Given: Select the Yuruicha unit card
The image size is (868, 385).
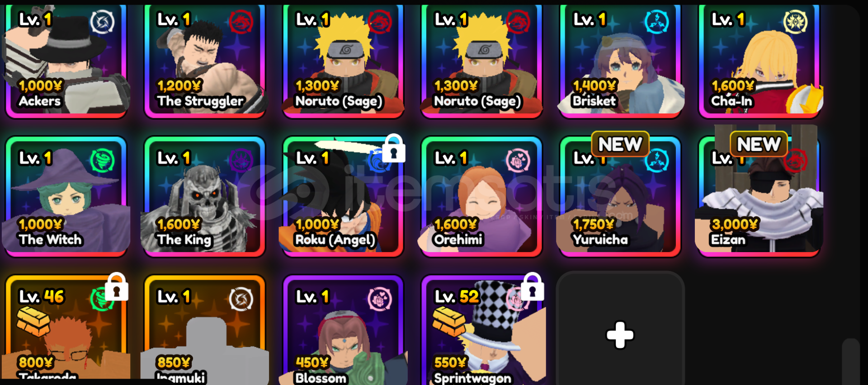Looking at the screenshot, I should coord(620,196).
